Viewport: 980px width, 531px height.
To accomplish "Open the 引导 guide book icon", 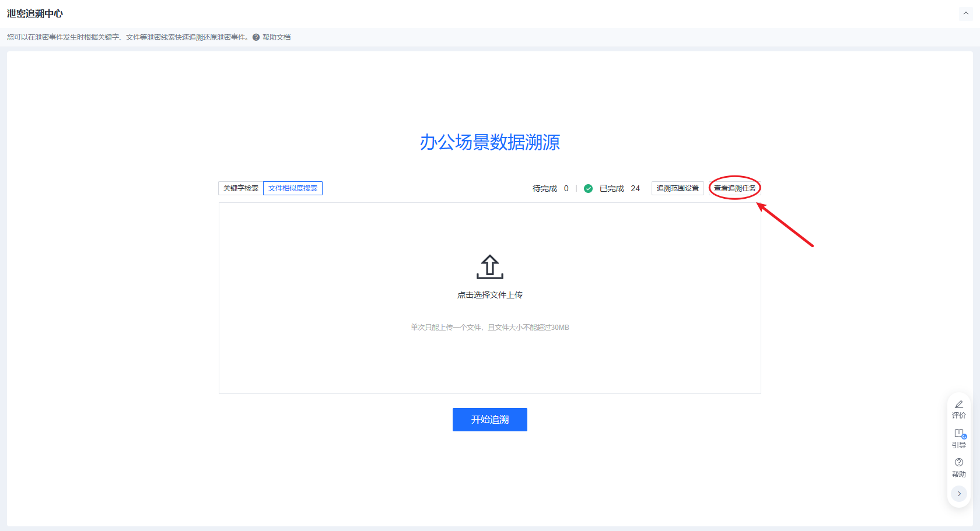I will click(x=958, y=434).
